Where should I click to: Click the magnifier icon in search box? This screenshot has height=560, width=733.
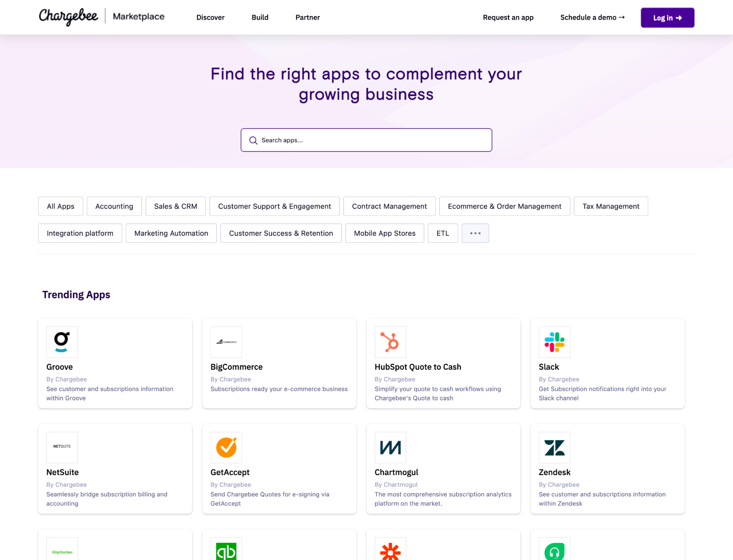[253, 140]
